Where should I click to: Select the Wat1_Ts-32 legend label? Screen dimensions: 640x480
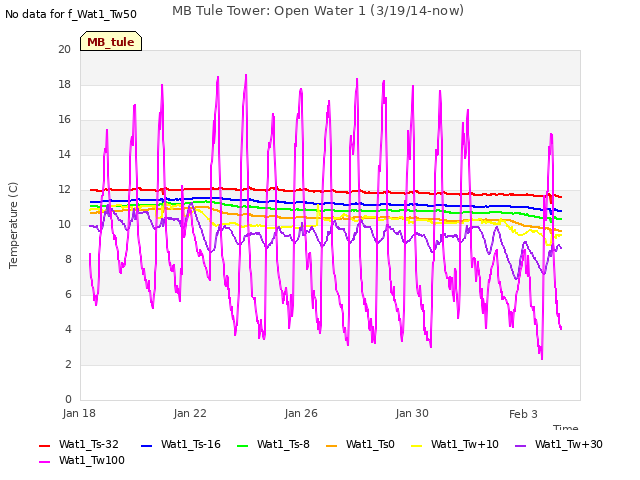pyautogui.click(x=89, y=444)
